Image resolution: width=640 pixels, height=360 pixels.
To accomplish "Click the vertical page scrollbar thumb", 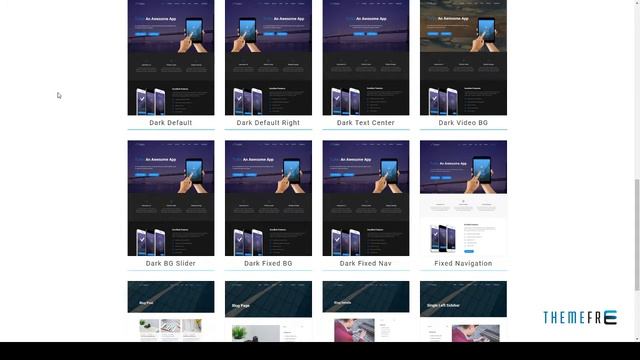I will [x=637, y=235].
